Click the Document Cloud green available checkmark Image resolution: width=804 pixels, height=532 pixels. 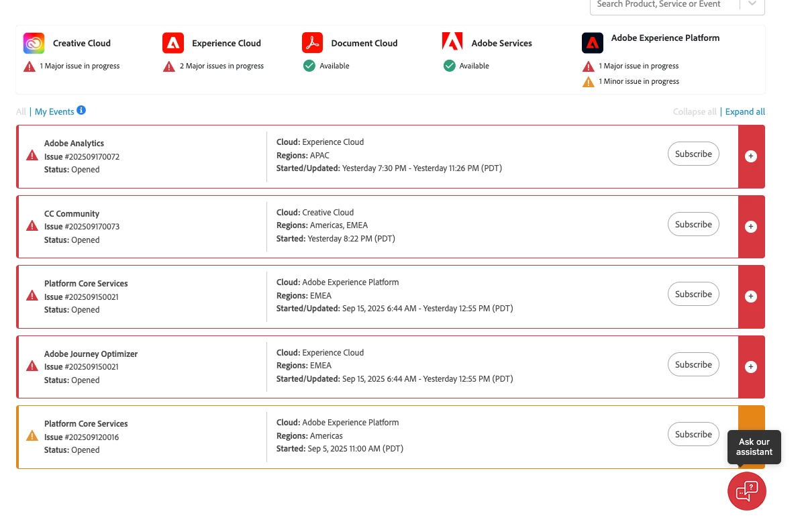pos(309,66)
